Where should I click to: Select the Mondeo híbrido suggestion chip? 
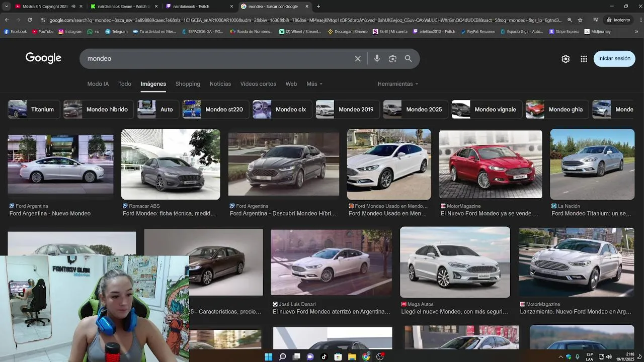click(x=99, y=110)
